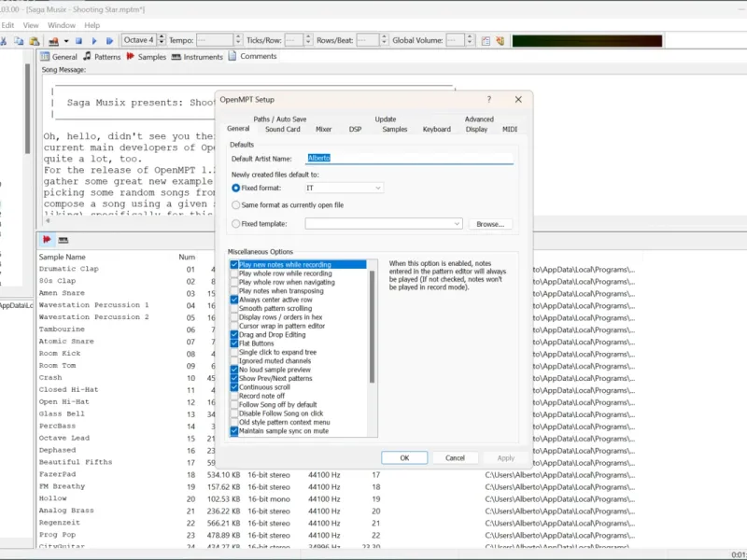Switch to MIDI tab in Setup
The image size is (747, 560).
coord(509,129)
